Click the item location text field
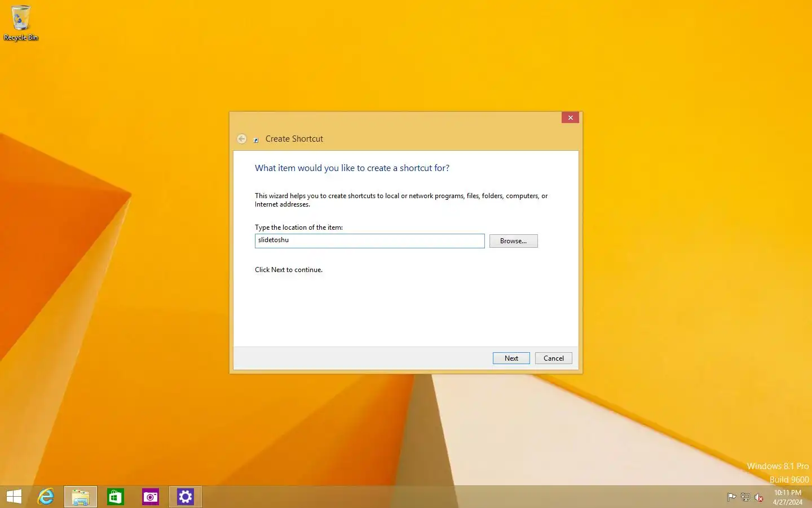Screen dimensions: 812x508 (x=369, y=241)
